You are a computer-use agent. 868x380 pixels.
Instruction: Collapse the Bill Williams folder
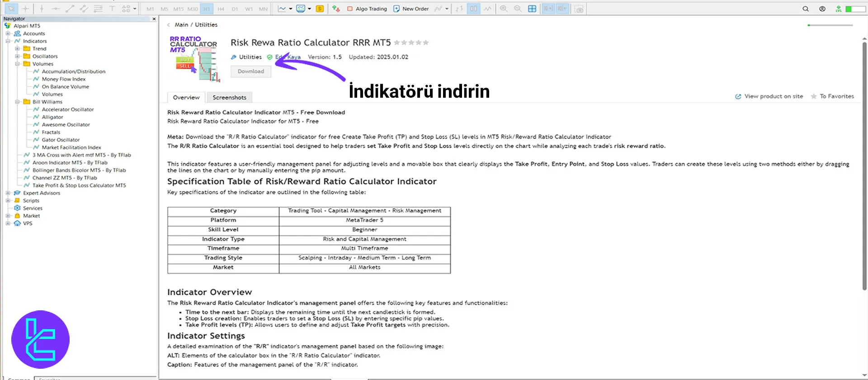(17, 102)
